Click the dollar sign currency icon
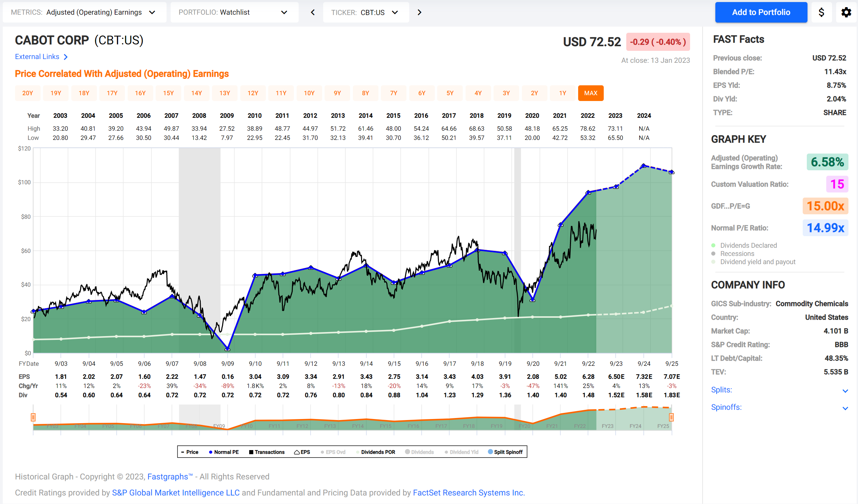 point(821,12)
